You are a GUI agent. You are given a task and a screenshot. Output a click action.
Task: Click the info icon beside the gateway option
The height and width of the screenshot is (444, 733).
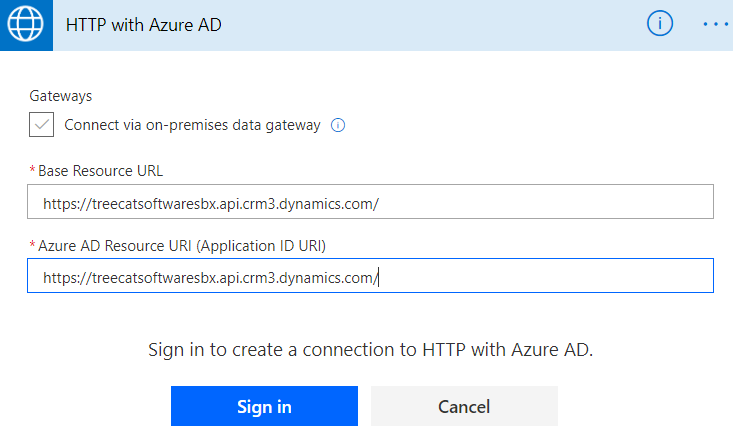tap(338, 126)
